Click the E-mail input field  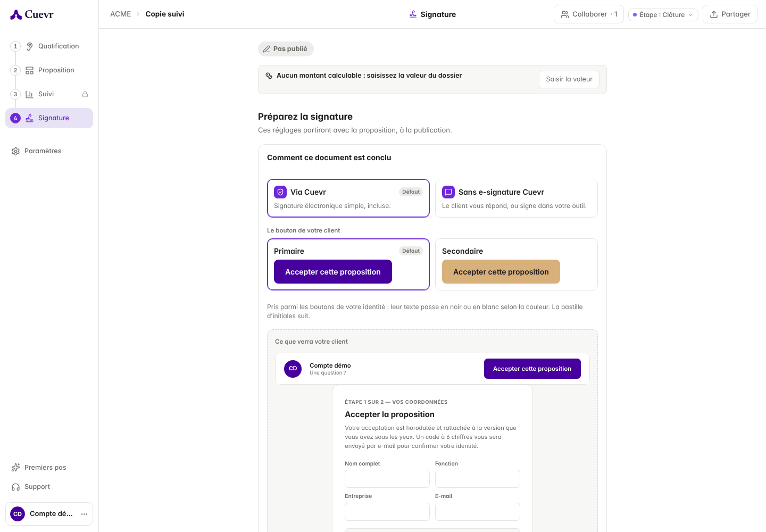478,512
